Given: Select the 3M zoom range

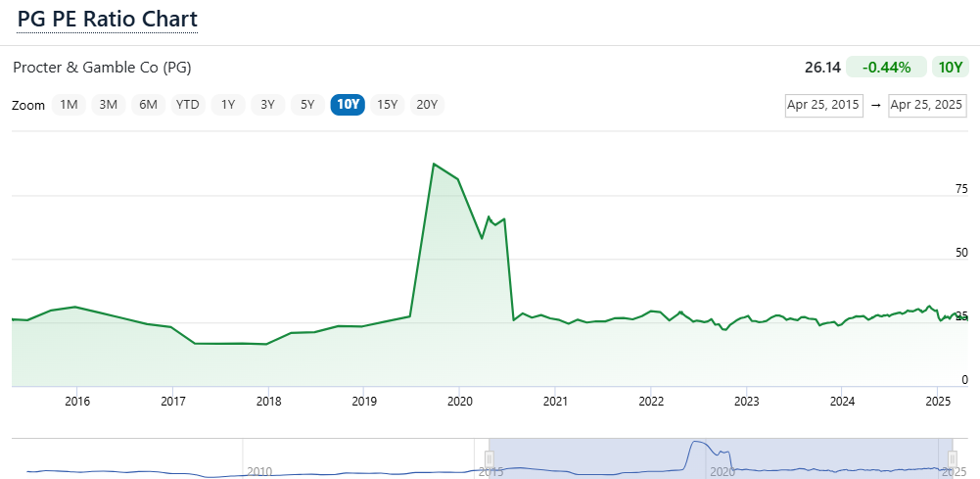Looking at the screenshot, I should click(x=108, y=105).
